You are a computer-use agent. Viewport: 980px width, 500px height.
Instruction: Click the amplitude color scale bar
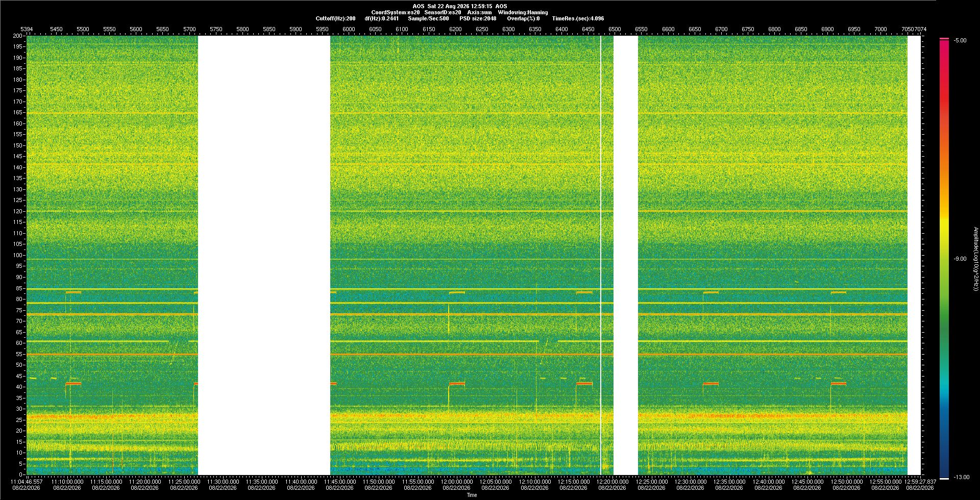pos(944,259)
